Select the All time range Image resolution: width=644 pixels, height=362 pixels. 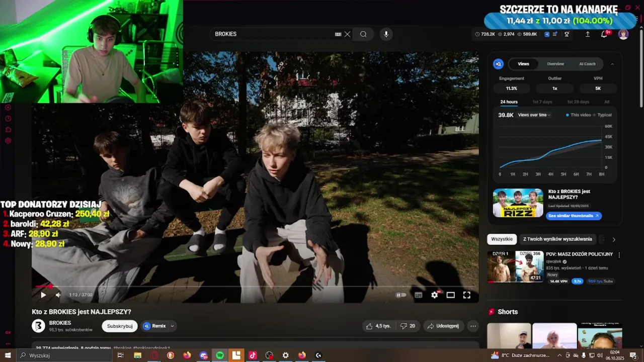pyautogui.click(x=607, y=102)
